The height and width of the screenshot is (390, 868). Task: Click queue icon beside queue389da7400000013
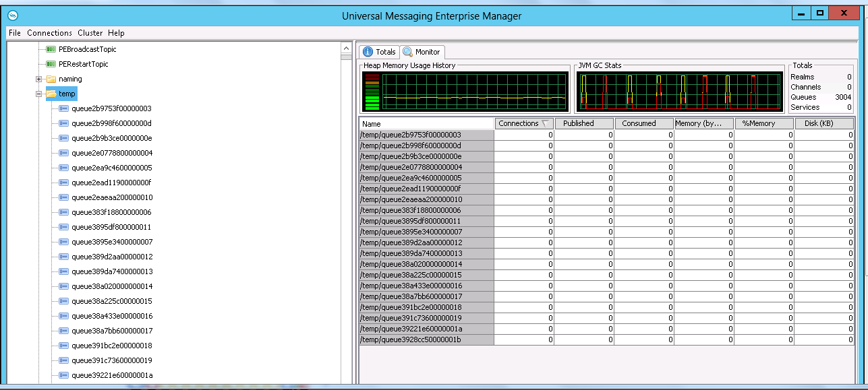(x=64, y=271)
